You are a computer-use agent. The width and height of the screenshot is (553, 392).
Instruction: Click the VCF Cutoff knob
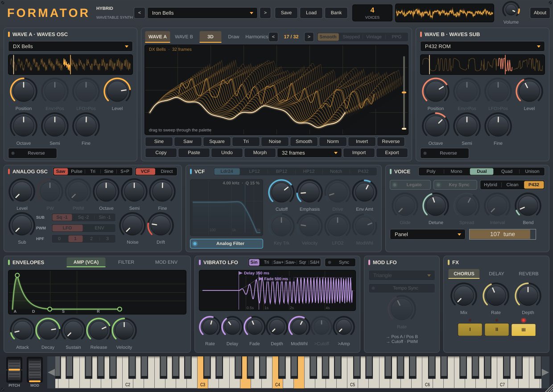click(281, 192)
